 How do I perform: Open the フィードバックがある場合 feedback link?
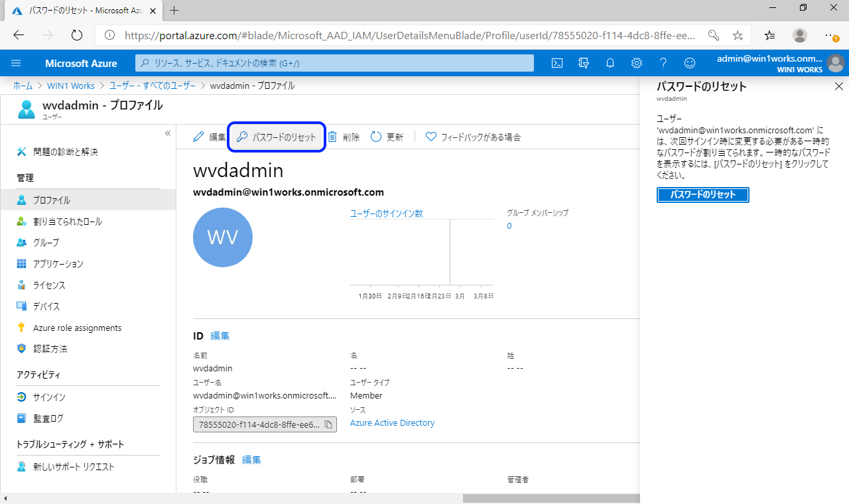pos(474,137)
